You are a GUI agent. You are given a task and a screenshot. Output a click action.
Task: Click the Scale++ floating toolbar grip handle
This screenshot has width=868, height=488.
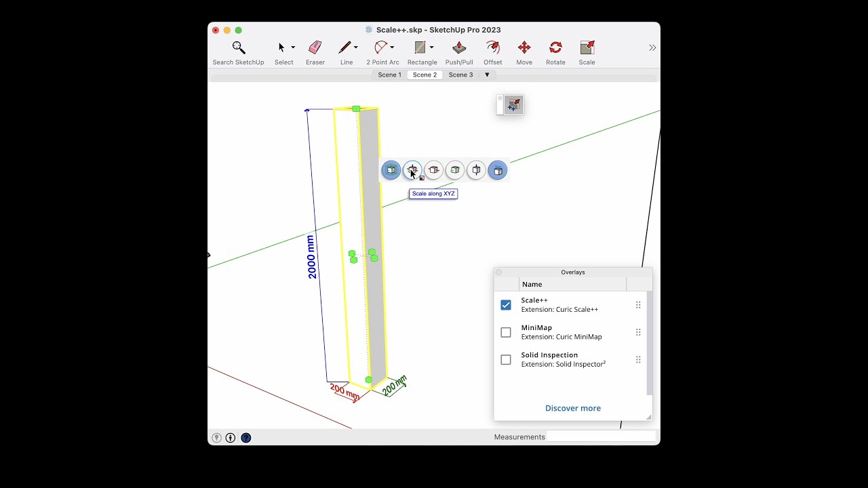500,105
